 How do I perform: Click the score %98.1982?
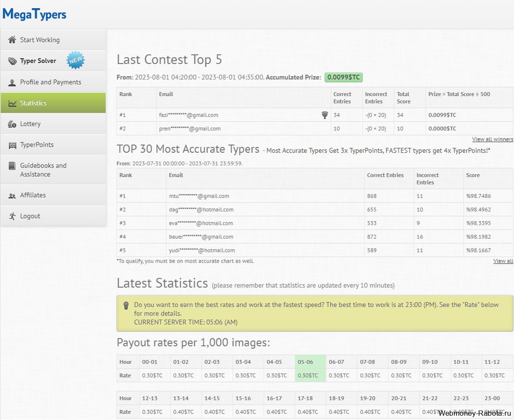tap(478, 237)
